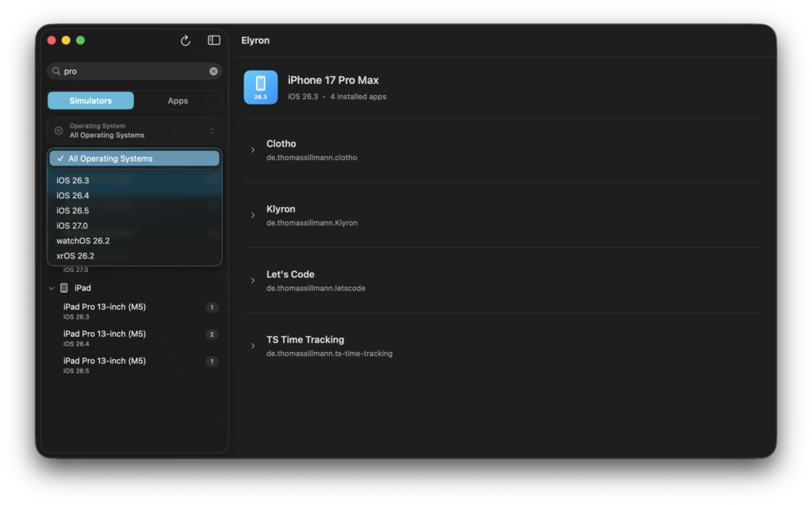Choose iOS 26.3 from the list
The height and width of the screenshot is (505, 812).
coord(134,180)
